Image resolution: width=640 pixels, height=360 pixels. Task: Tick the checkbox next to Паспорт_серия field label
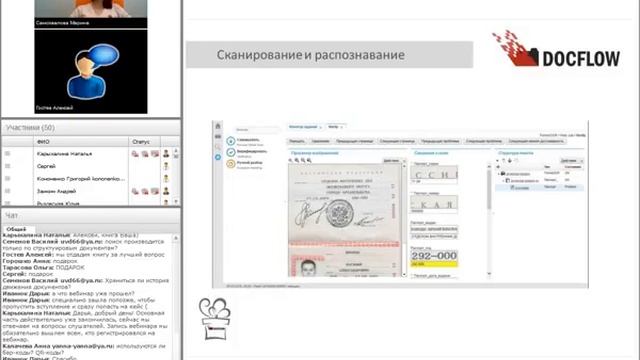pyautogui.click(x=413, y=164)
